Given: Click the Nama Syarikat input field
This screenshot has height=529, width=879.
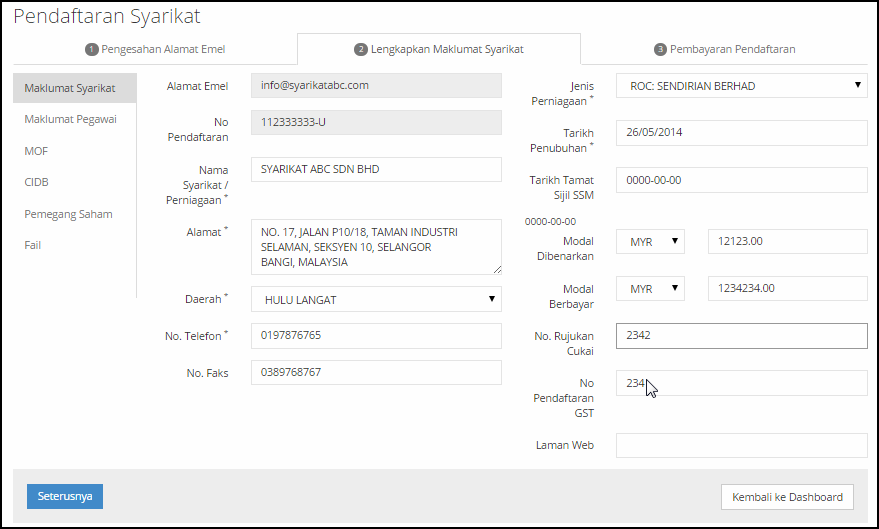Looking at the screenshot, I should (x=376, y=170).
